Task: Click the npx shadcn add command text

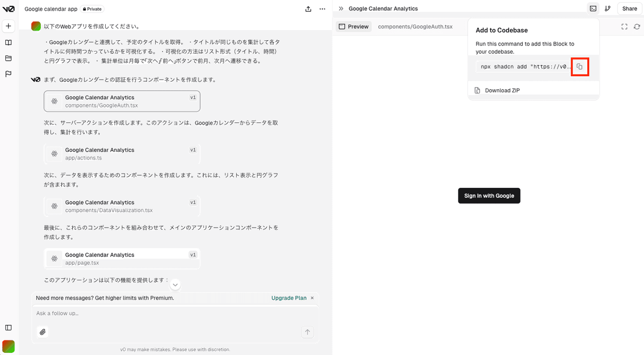Action: (x=525, y=67)
